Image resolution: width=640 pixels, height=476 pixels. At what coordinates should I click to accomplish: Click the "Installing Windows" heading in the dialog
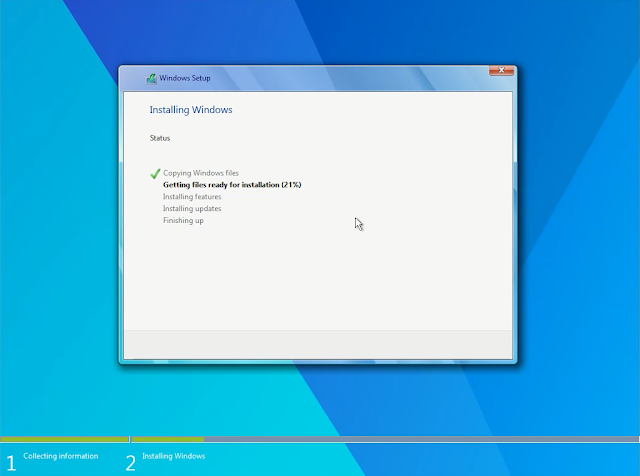pos(191,110)
